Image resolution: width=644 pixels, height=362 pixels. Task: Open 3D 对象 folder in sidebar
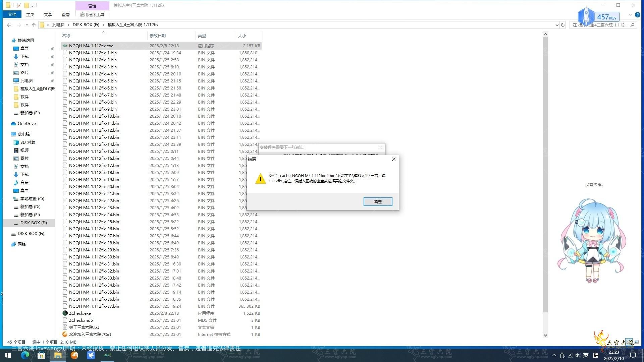[x=28, y=142]
